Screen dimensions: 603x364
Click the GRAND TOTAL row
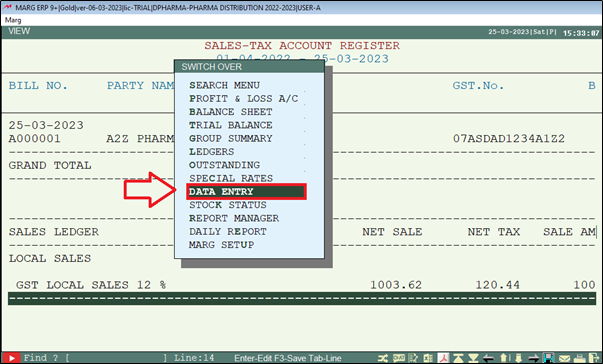pos(50,166)
